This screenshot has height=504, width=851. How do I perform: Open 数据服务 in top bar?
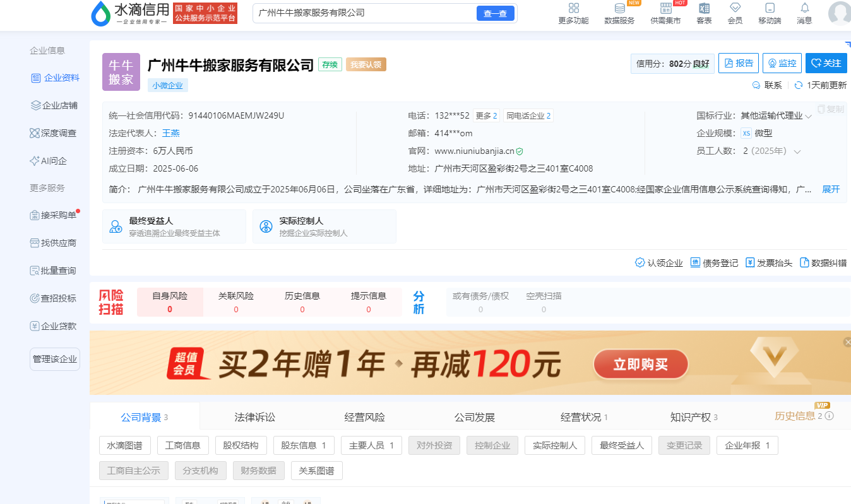(619, 13)
